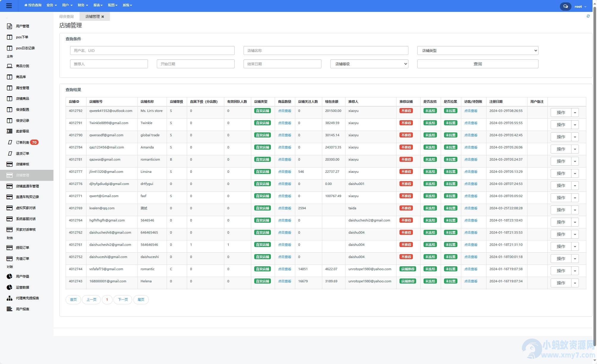Open 充值订单 in sidebar
Screen dimensions: 597x364
[23, 259]
